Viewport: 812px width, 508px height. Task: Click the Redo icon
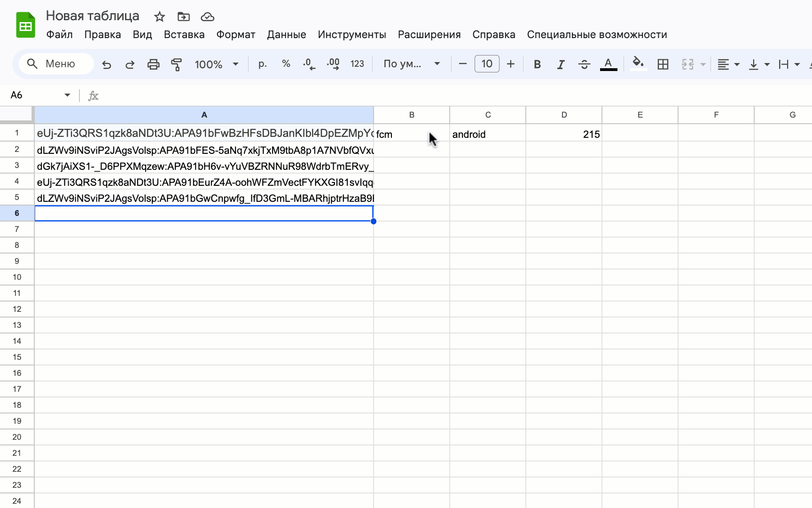(130, 64)
